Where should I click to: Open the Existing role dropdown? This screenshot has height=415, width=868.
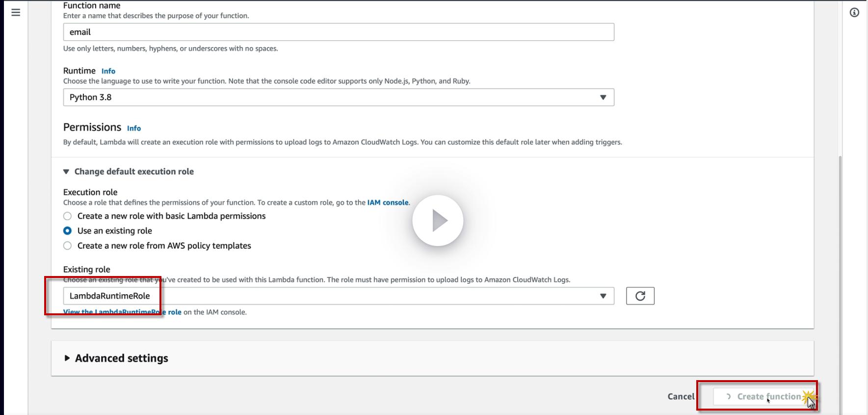coord(338,296)
